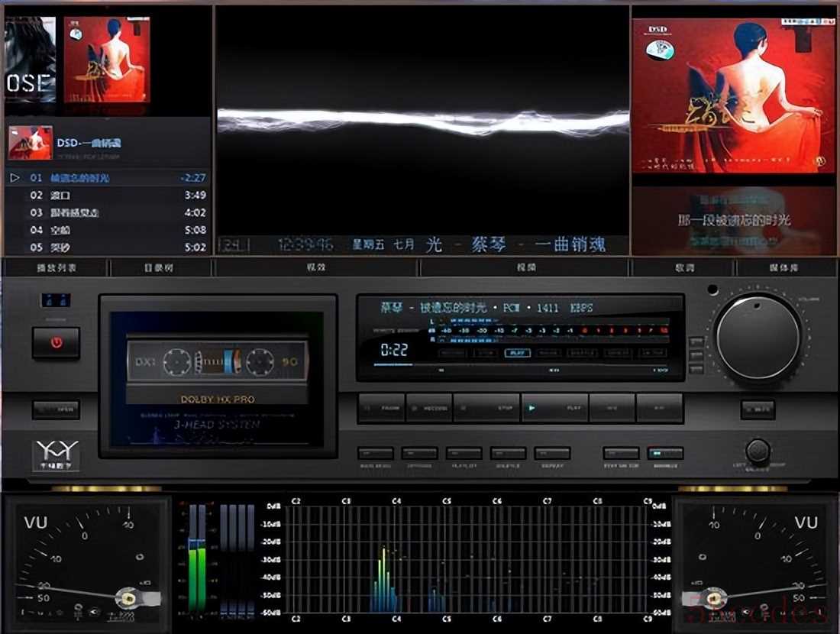Screen dimensions: 840x634
Task: Toggle the Mute button under volume knob
Action: (758, 409)
